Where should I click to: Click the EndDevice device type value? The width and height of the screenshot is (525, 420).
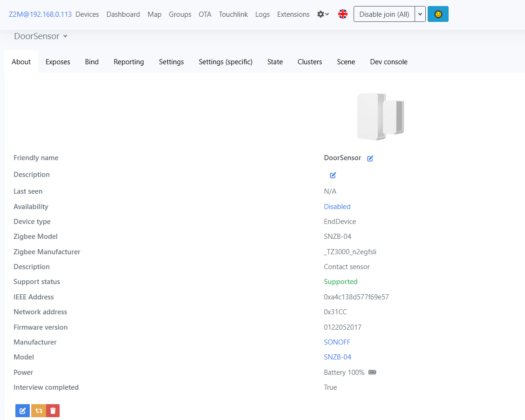click(340, 222)
